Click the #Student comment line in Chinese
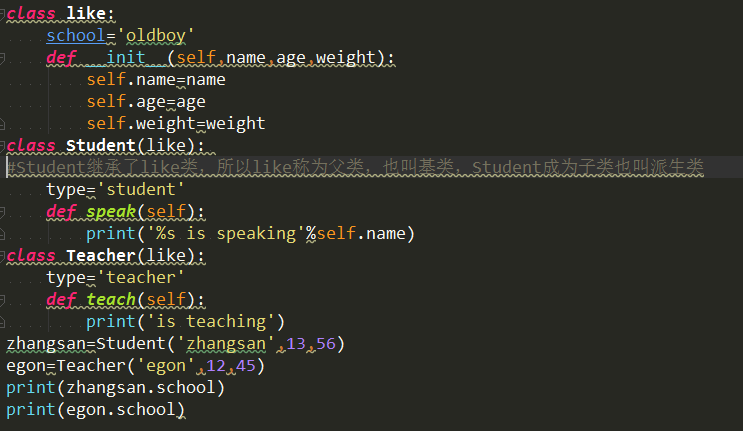 [355, 167]
